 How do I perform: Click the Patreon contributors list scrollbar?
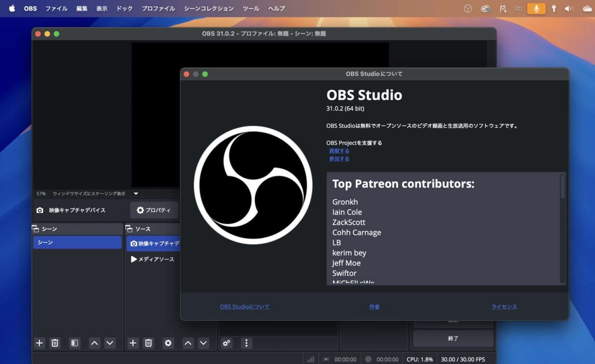point(562,187)
